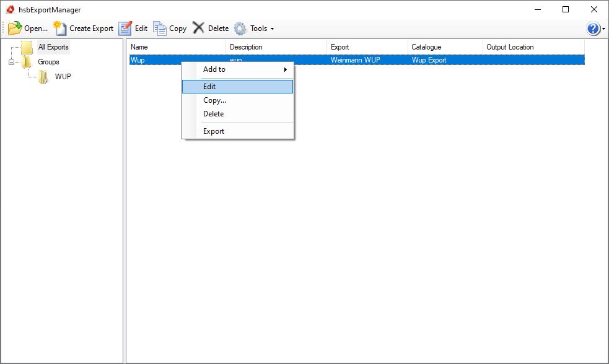Choose Export from the context menu

coord(237,131)
